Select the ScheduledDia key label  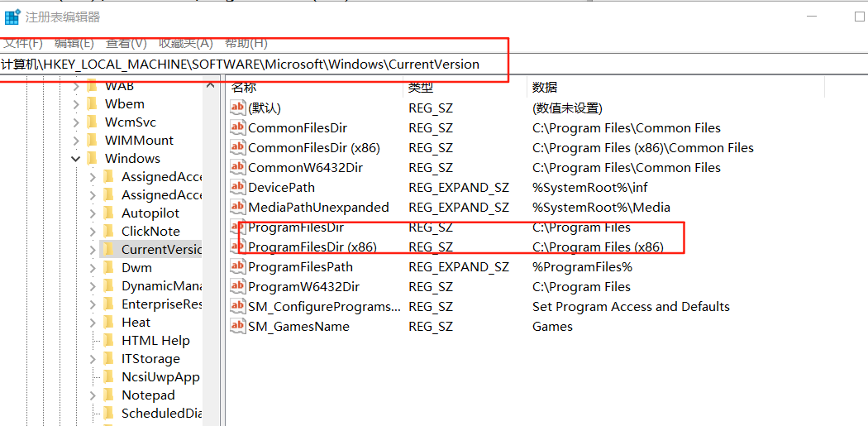click(x=161, y=414)
